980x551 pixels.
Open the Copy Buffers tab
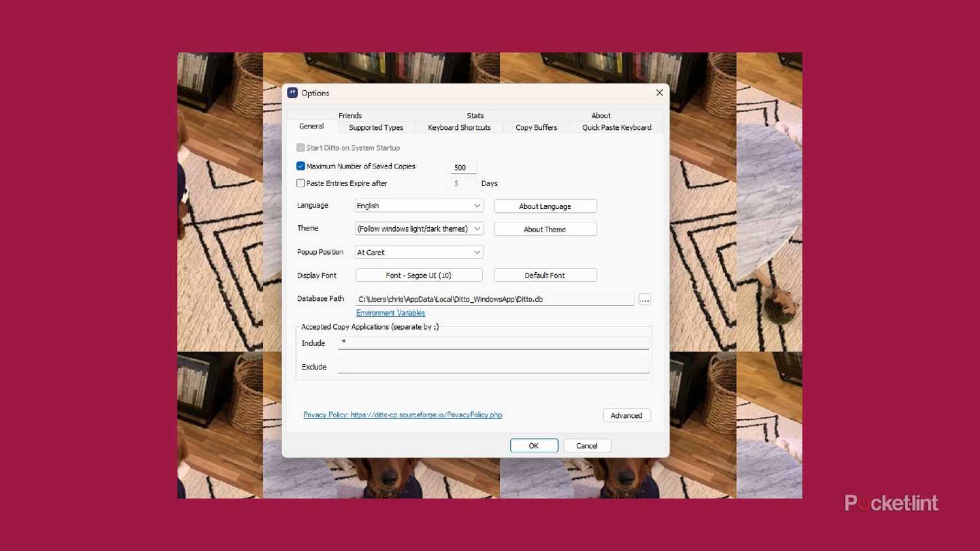click(x=536, y=128)
